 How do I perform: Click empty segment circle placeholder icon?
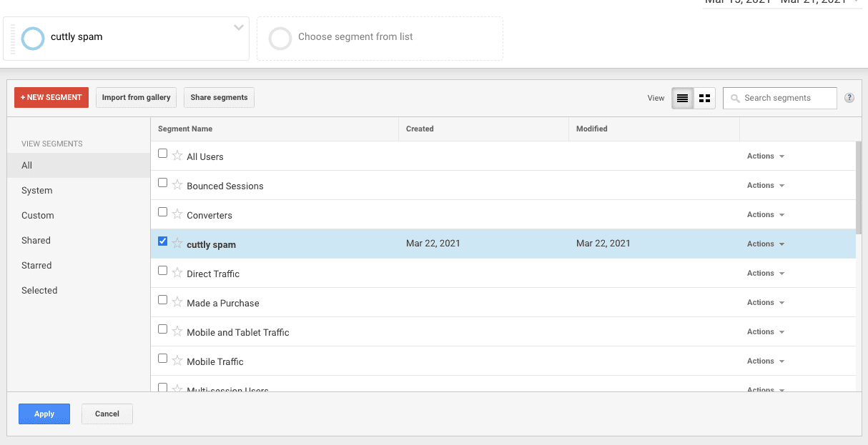pyautogui.click(x=280, y=38)
